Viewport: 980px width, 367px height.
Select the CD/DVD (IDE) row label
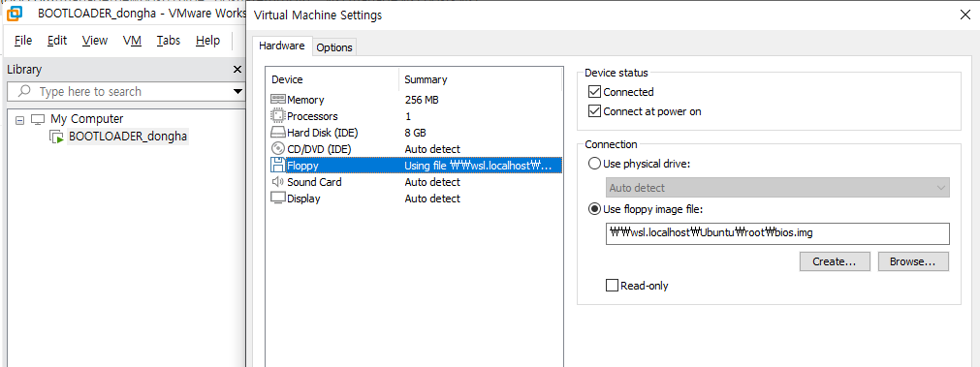click(319, 149)
